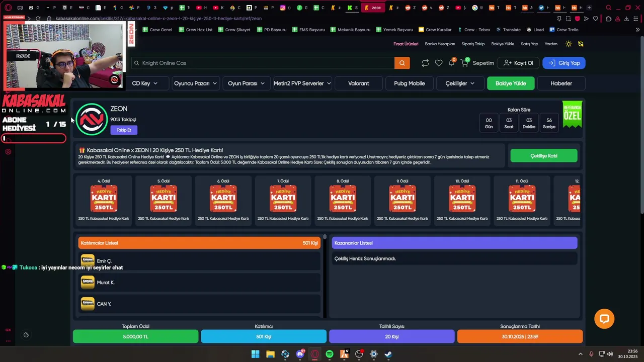Open browser downloads icon
The image size is (644, 362).
click(627, 19)
